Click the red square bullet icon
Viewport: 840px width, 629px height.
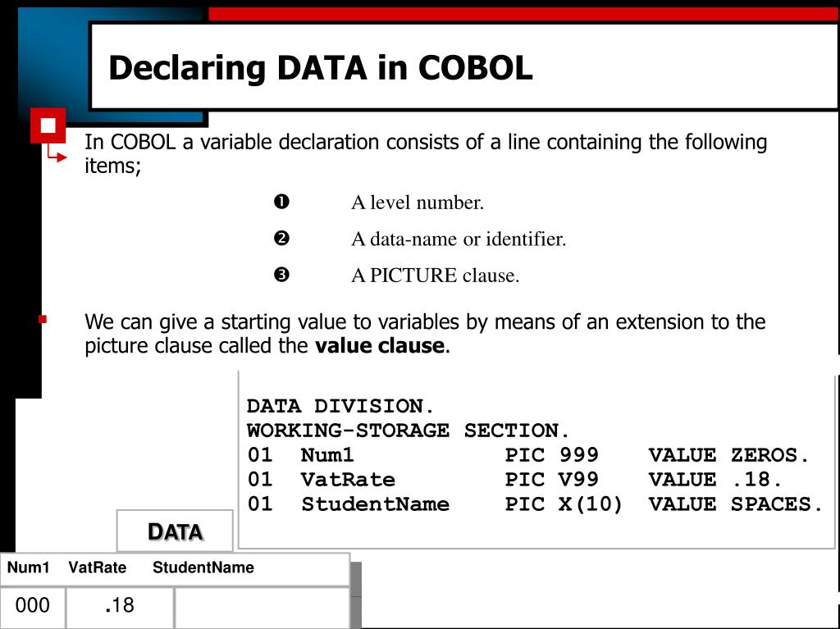pos(48,125)
